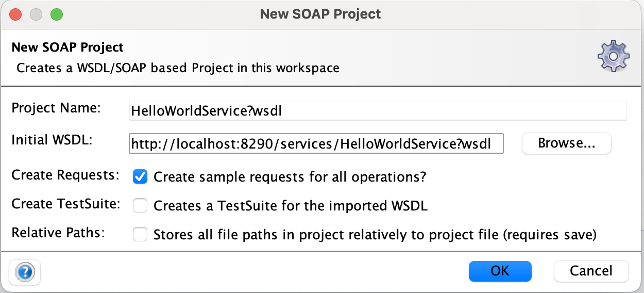Click the window title New SOAP Project
Viewport: 644px width, 293px height.
pos(320,14)
